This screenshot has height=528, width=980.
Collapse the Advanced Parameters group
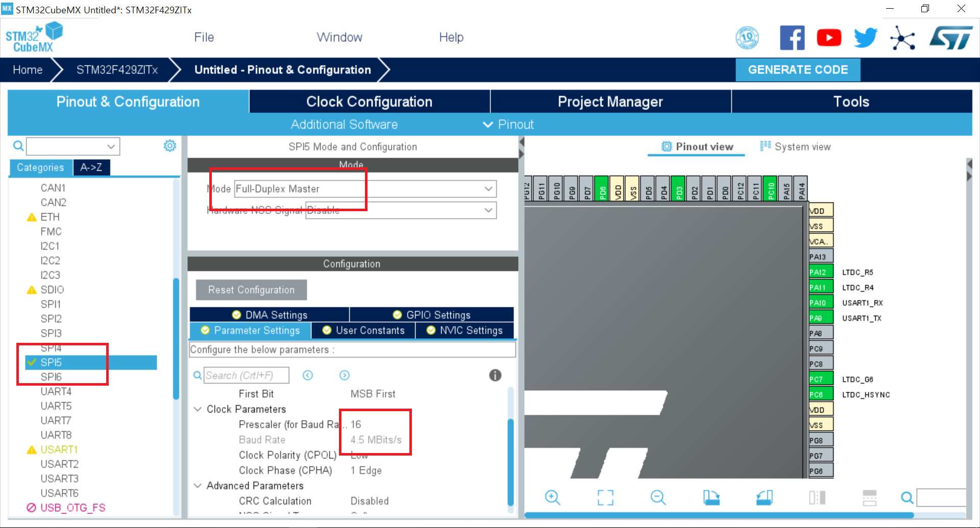tap(198, 486)
